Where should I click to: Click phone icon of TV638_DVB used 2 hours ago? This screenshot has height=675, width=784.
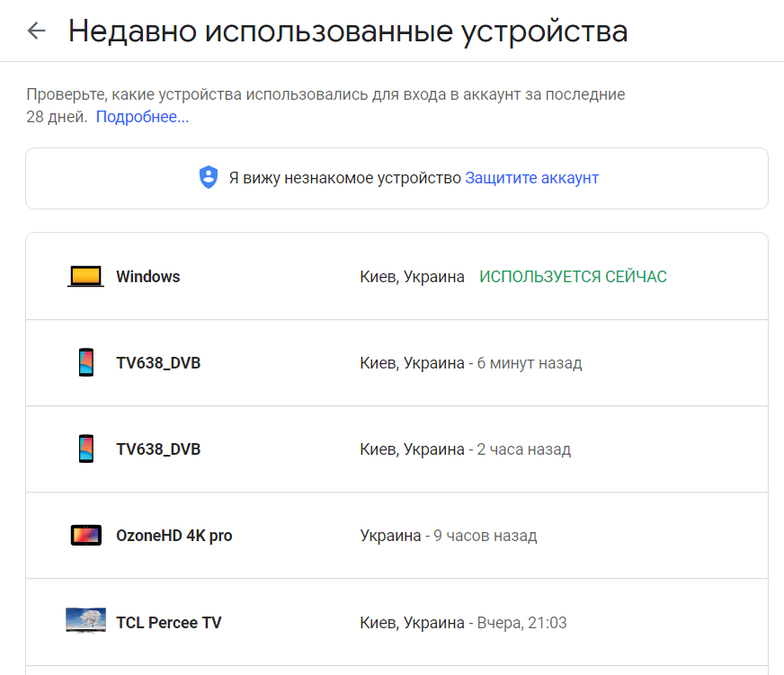coord(86,449)
